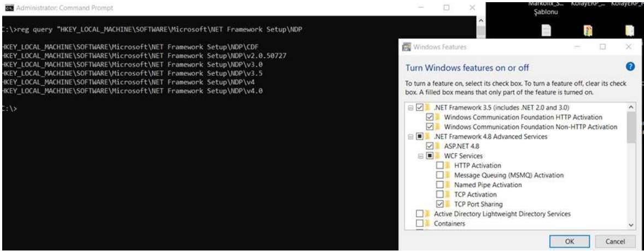Uncheck TCP Port Sharing checkbox
The image size is (644, 251).
tap(440, 204)
